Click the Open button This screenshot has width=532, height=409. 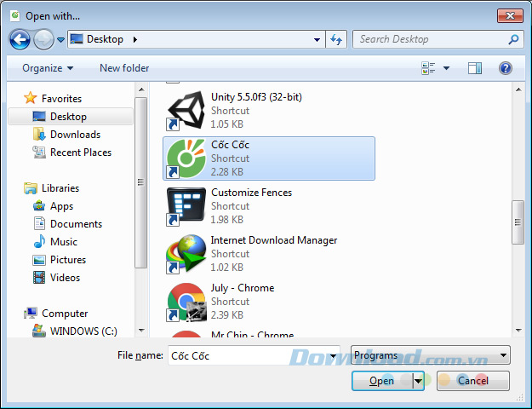[x=382, y=381]
